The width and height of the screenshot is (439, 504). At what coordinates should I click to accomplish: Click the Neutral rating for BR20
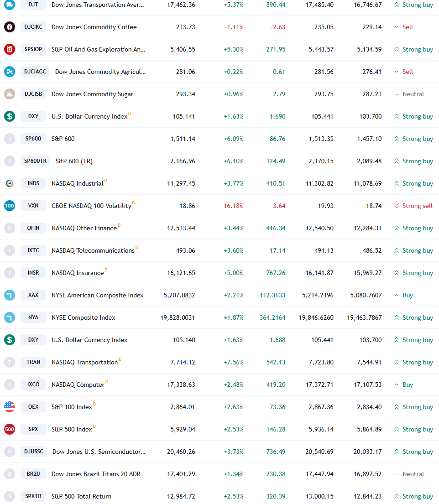coord(409,474)
